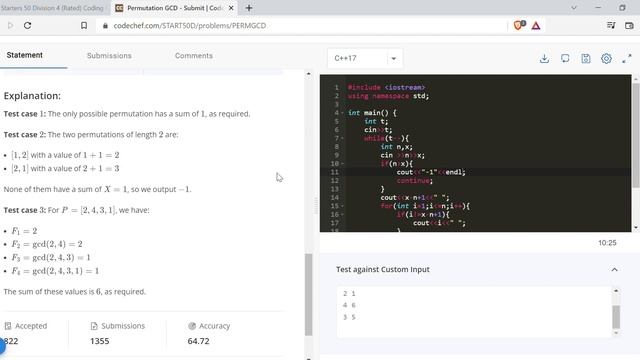Fold the while loop at line 7
The height and width of the screenshot is (360, 640).
point(342,138)
